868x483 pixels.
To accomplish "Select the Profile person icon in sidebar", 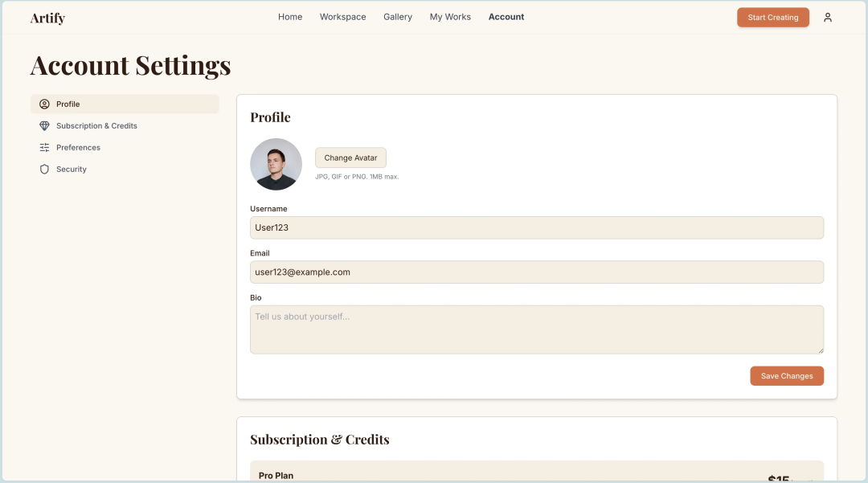I will (44, 104).
